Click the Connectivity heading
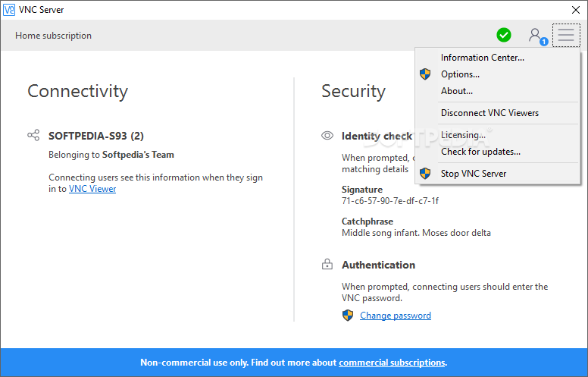Screen dimensions: 588x377 pos(77,91)
